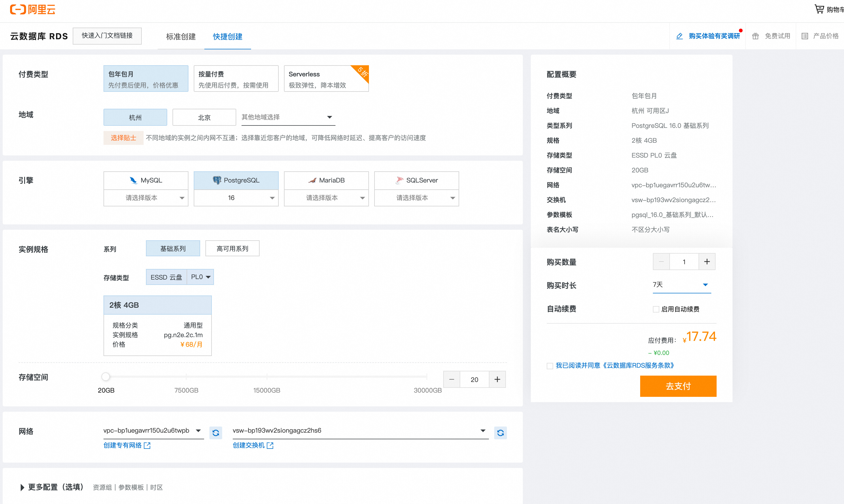Select the 2核 4GB instance spec card

tap(157, 325)
